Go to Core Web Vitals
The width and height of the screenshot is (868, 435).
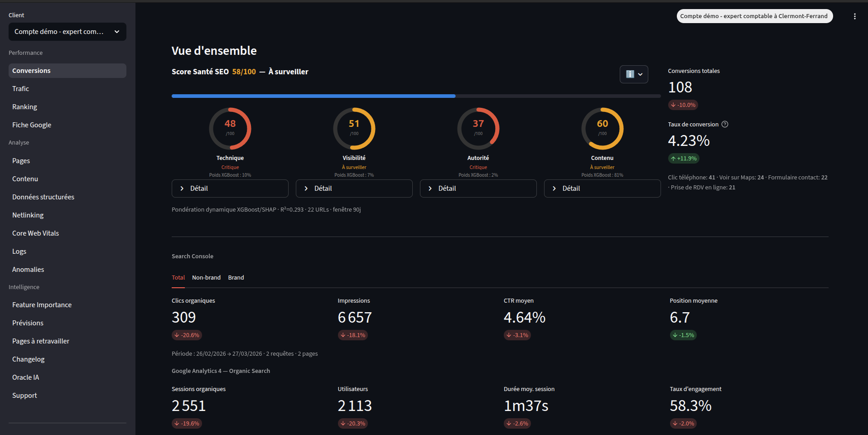pyautogui.click(x=35, y=233)
